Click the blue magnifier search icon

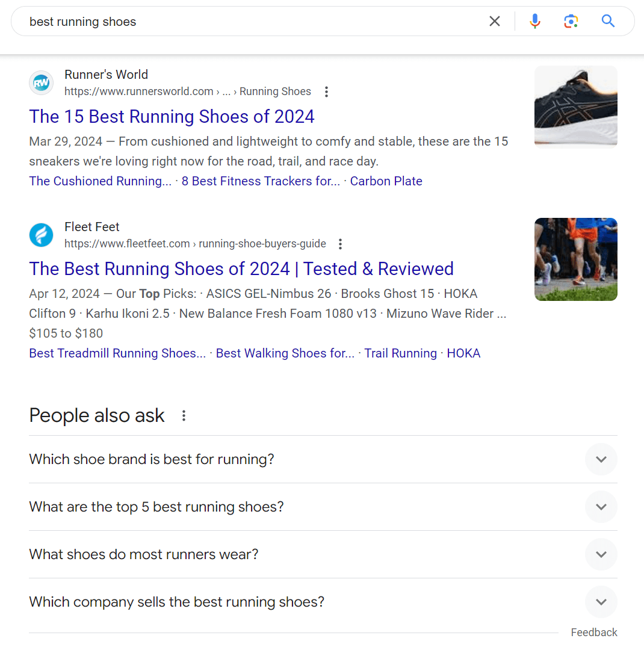[607, 20]
